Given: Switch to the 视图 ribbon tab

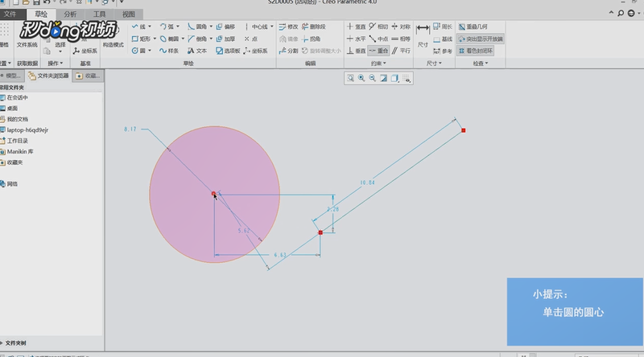Looking at the screenshot, I should 129,14.
